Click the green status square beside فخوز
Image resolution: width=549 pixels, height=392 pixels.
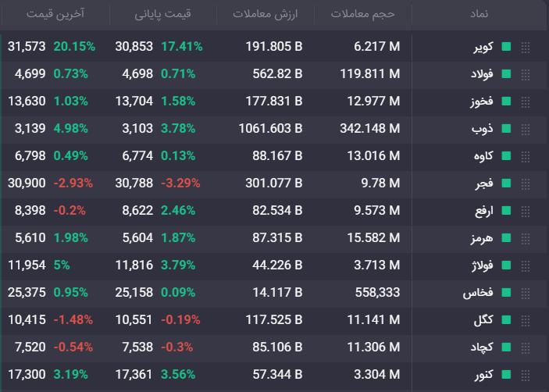click(x=506, y=102)
